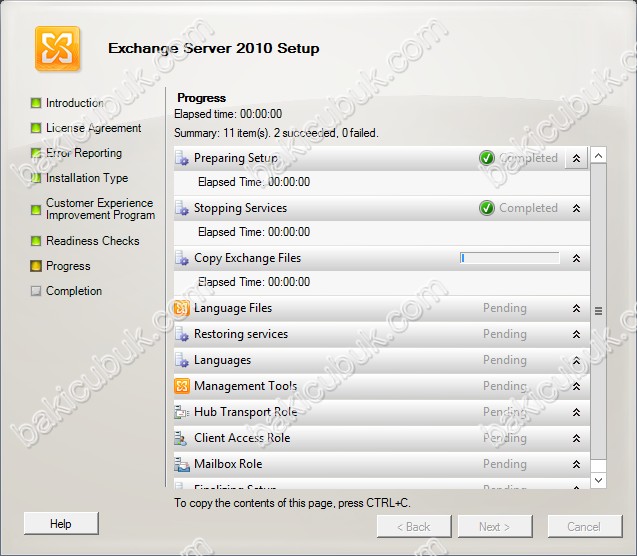Viewport: 637px width, 556px height.
Task: Collapse the Copy Exchange Files section
Action: [576, 258]
